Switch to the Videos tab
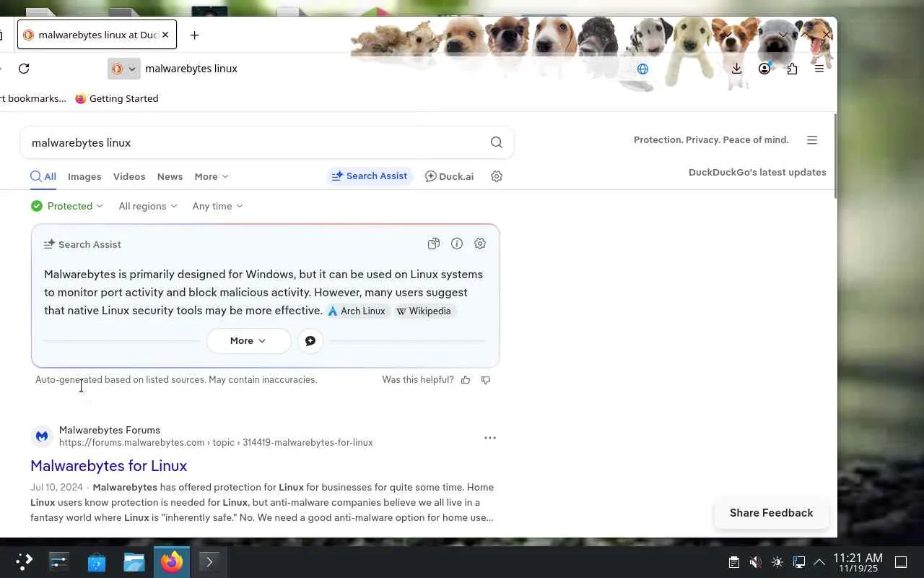Screen dimensions: 924x578 tap(129, 176)
